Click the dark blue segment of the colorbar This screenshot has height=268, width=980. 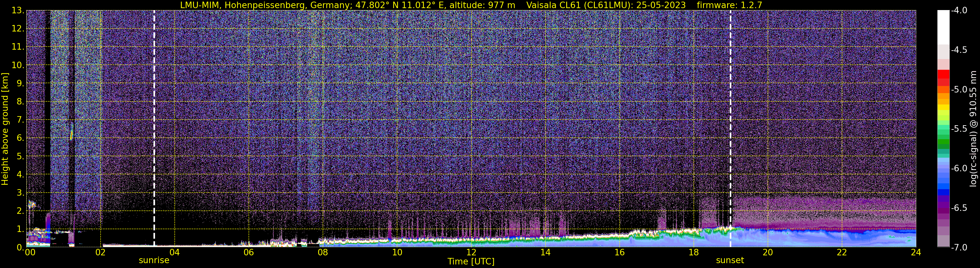tap(943, 192)
